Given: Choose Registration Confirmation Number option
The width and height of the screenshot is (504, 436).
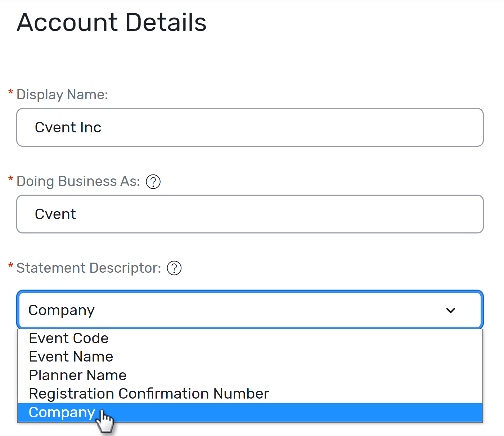Looking at the screenshot, I should click(x=148, y=393).
